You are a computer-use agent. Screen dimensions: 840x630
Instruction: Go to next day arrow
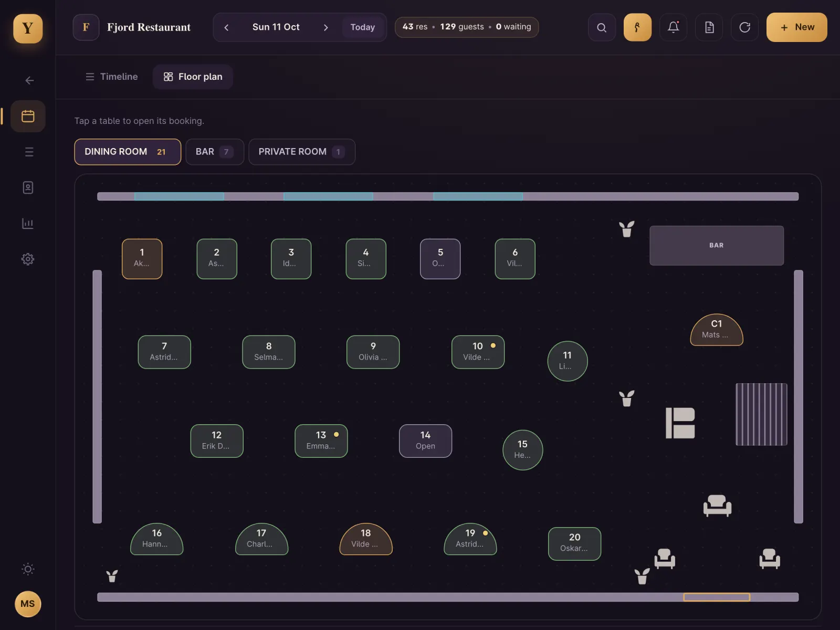(325, 27)
